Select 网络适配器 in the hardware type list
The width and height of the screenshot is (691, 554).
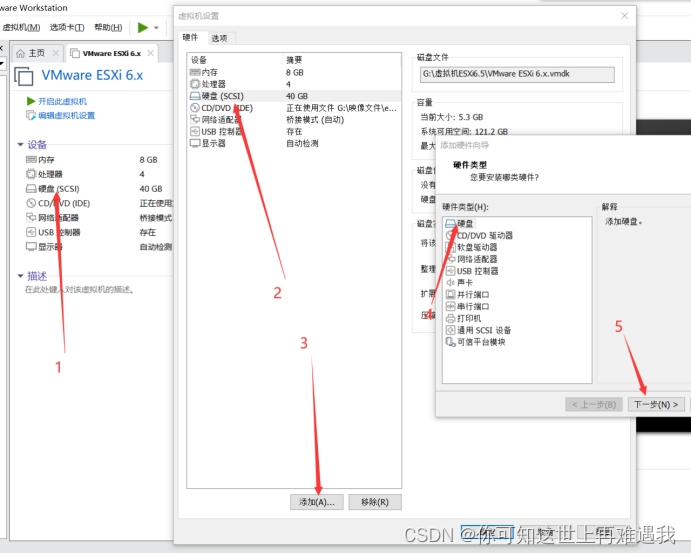pos(472,259)
